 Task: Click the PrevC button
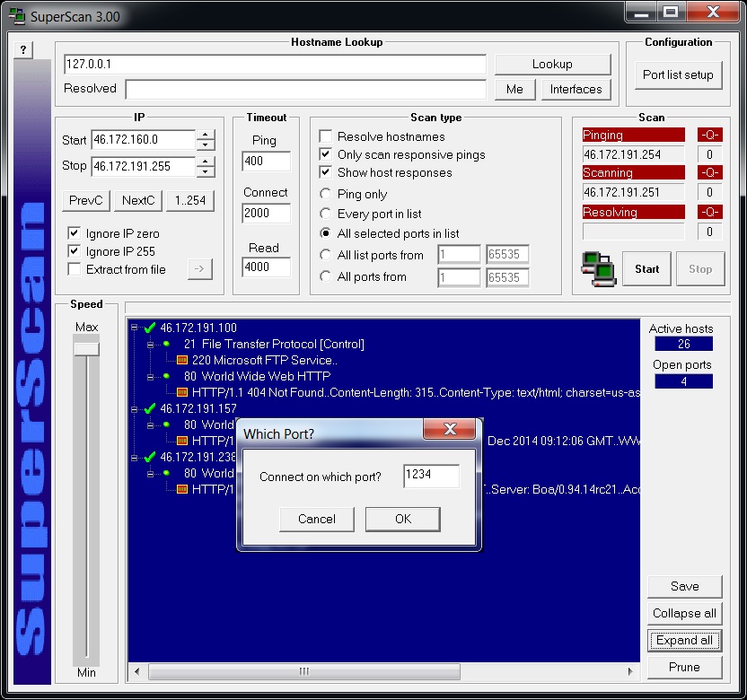point(86,200)
